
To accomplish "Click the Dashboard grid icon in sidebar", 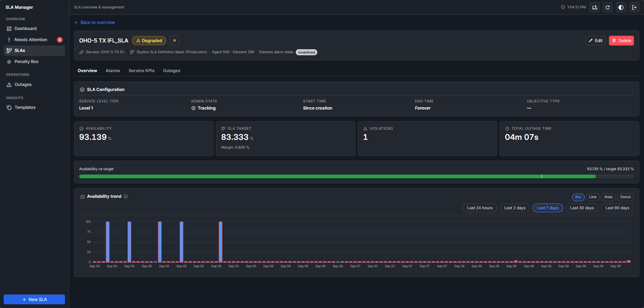I will pyautogui.click(x=9, y=29).
